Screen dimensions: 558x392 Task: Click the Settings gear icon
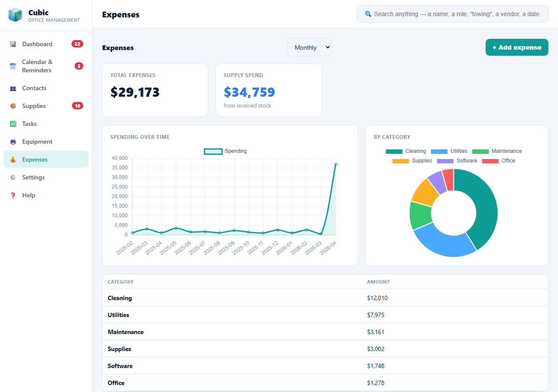click(x=13, y=177)
